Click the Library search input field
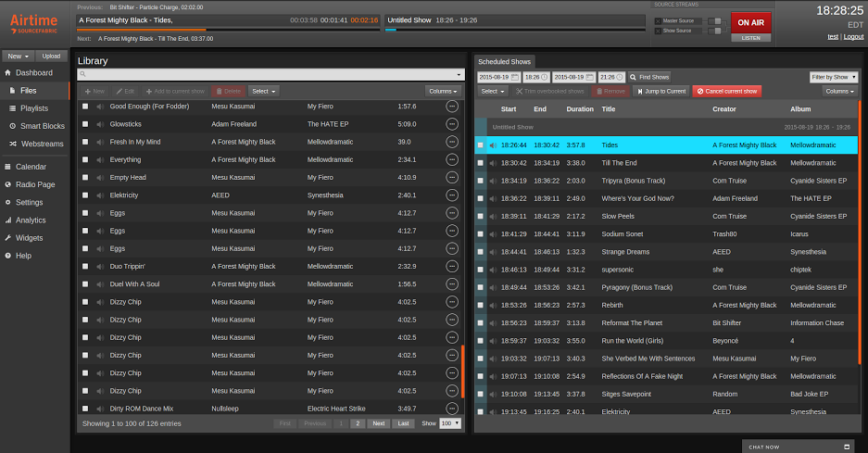Image resolution: width=868 pixels, height=453 pixels. tap(270, 74)
